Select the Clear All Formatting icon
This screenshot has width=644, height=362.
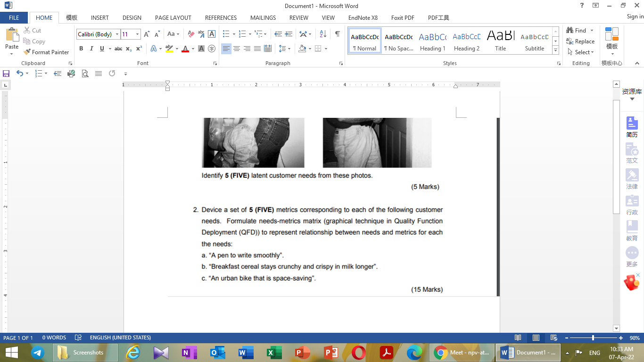click(x=190, y=34)
